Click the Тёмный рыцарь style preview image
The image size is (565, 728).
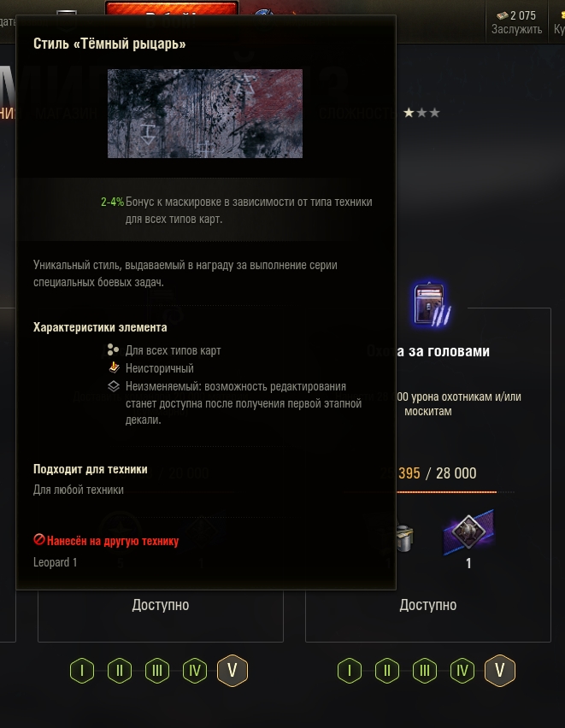click(x=205, y=114)
